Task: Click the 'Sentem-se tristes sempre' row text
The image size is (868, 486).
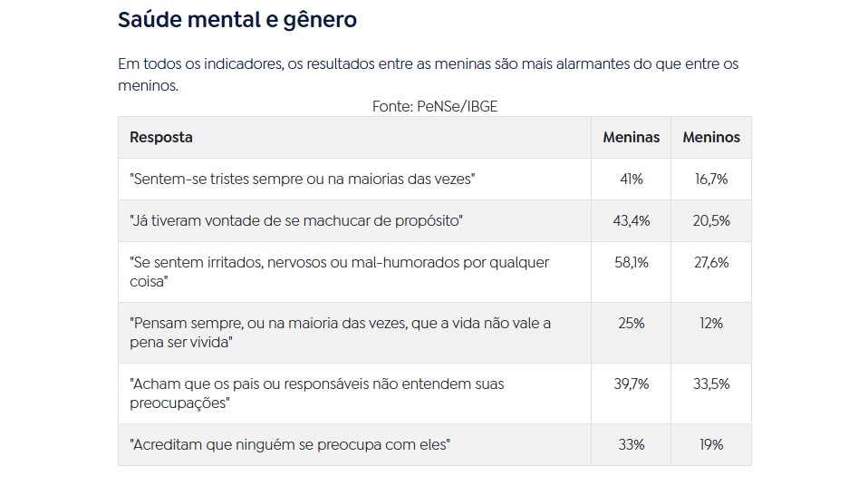Action: pos(303,180)
